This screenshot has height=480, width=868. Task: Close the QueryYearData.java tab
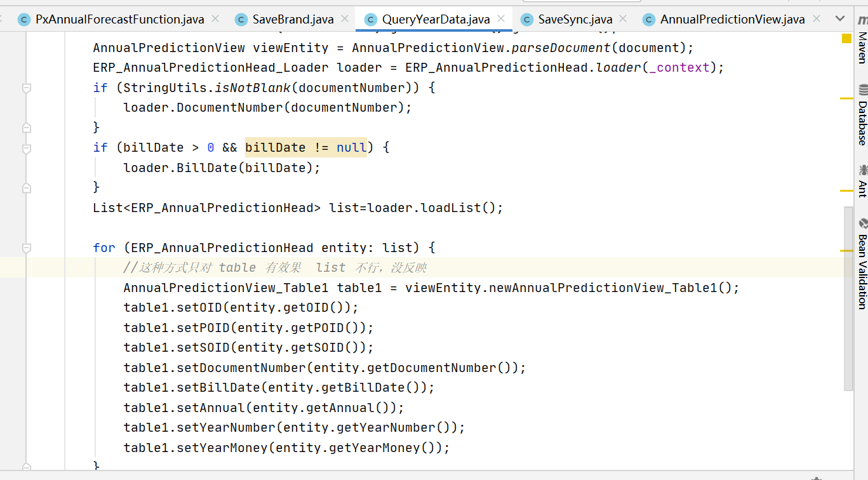[x=501, y=19]
